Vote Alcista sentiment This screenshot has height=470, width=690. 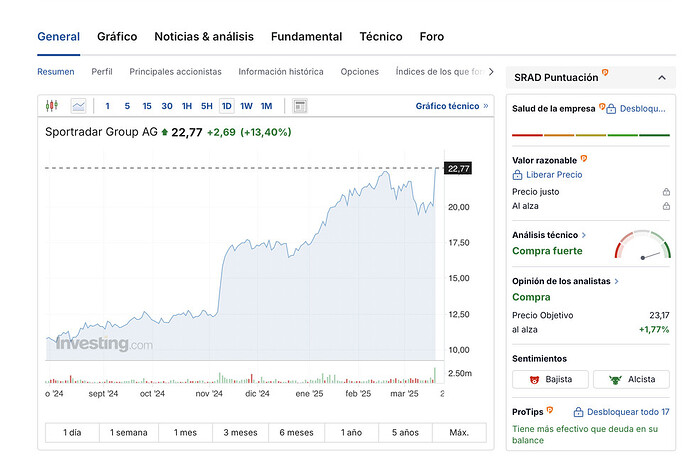(631, 379)
